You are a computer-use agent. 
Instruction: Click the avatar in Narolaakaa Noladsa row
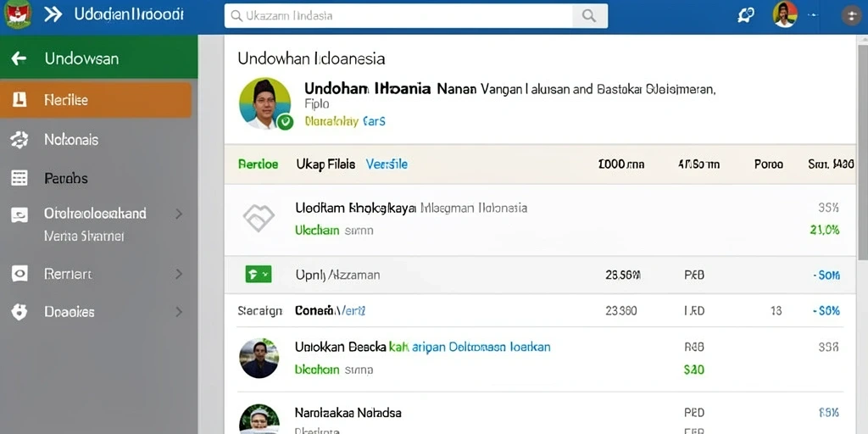(259, 419)
